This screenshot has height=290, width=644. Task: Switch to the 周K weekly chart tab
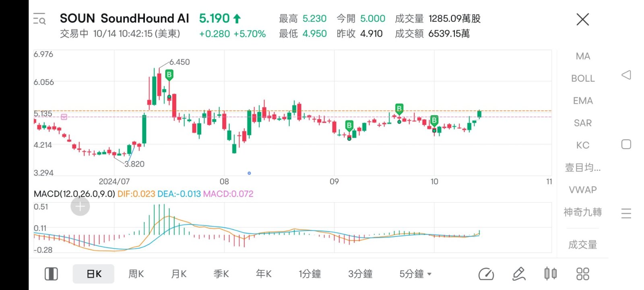136,274
